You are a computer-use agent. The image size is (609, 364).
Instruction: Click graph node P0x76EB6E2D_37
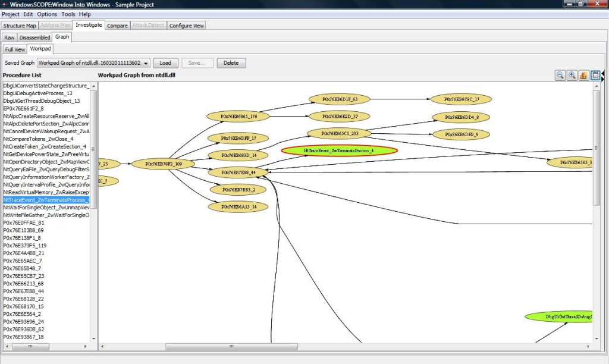click(340, 116)
